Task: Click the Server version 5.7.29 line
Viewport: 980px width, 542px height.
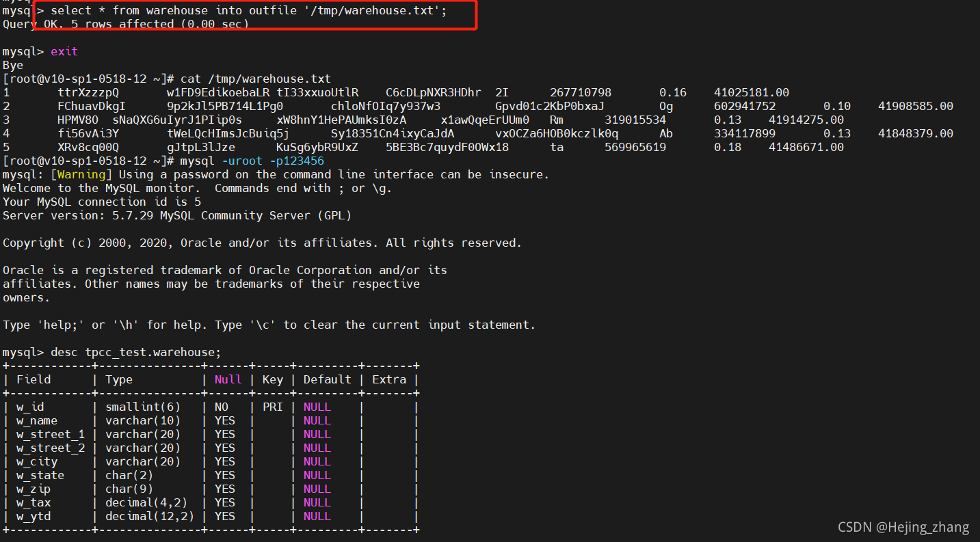Action: (x=178, y=215)
